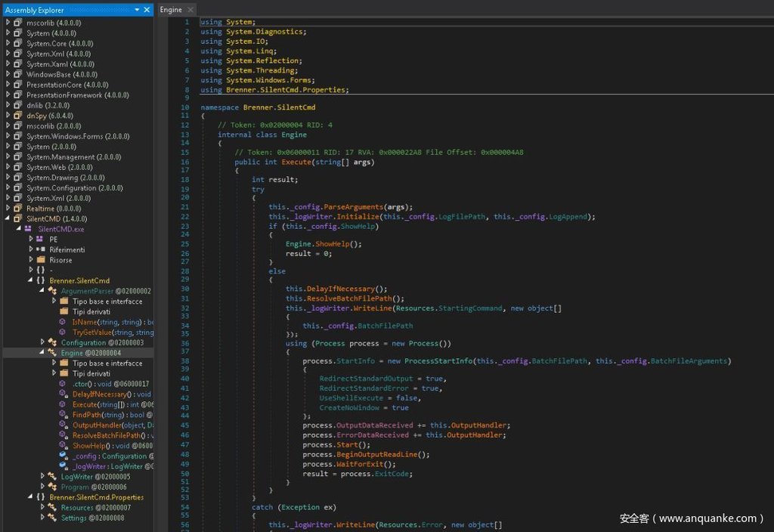Viewport: 774px width, 532px height.
Task: Switch to the Engine tab
Action: [x=171, y=10]
